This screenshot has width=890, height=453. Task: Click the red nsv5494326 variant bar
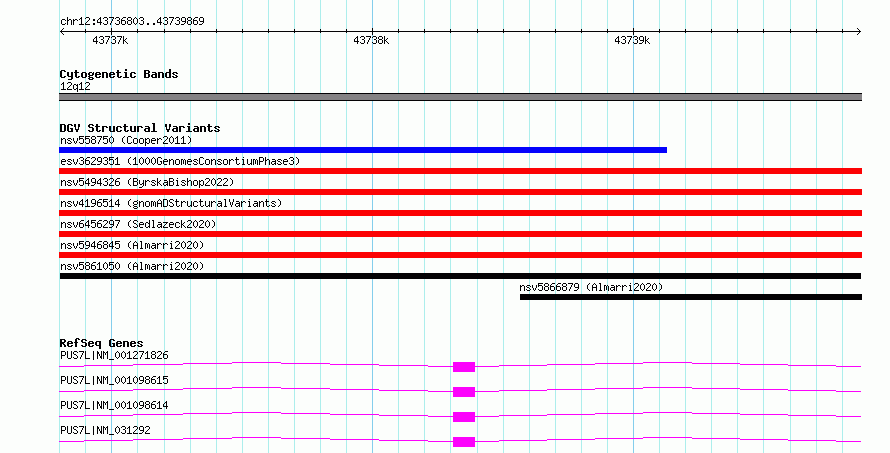pyautogui.click(x=461, y=192)
